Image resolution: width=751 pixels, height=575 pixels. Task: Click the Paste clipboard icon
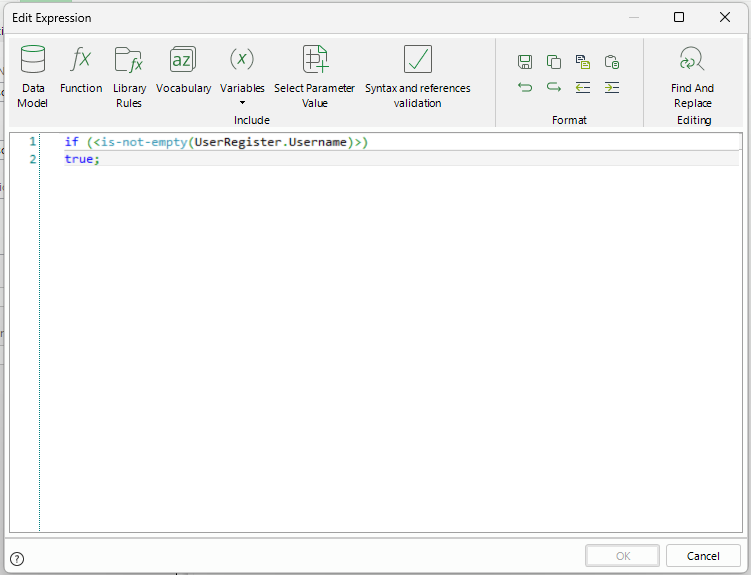(x=612, y=62)
